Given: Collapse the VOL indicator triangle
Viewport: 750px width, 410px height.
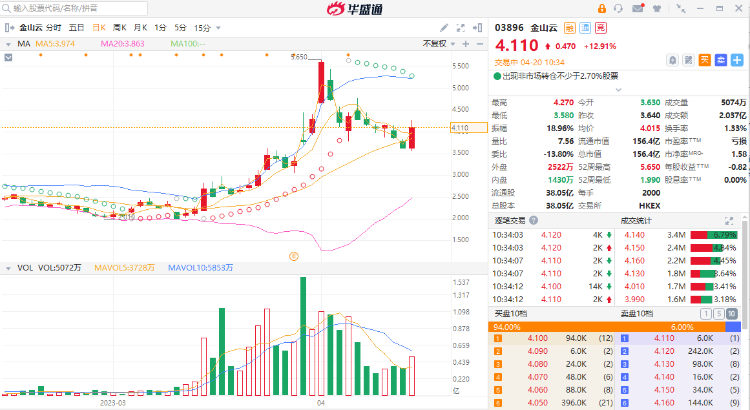Looking at the screenshot, I should [x=8, y=268].
